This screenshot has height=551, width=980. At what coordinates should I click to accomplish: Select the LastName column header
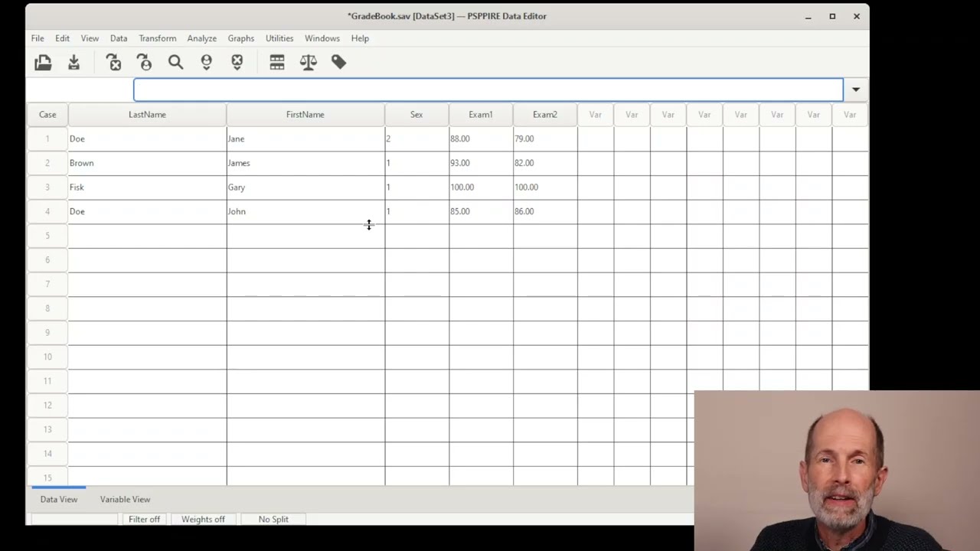click(x=147, y=115)
